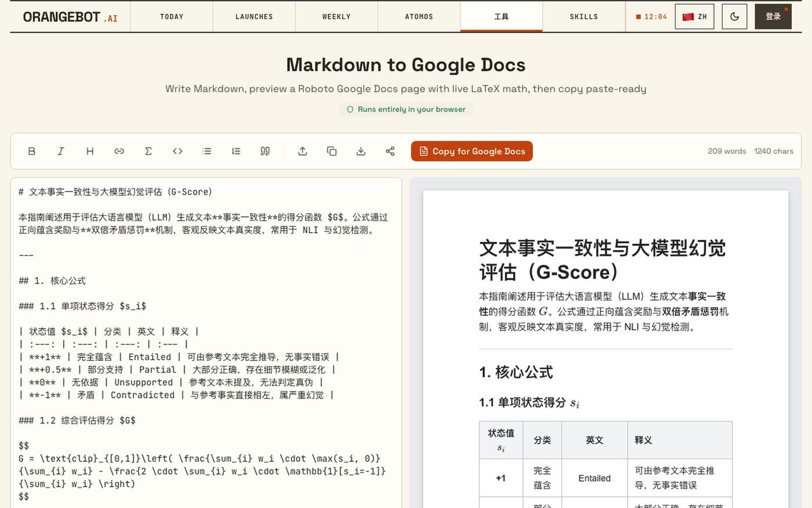Insert a numbered list
Viewport: 812px width, 508px height.
coord(236,151)
